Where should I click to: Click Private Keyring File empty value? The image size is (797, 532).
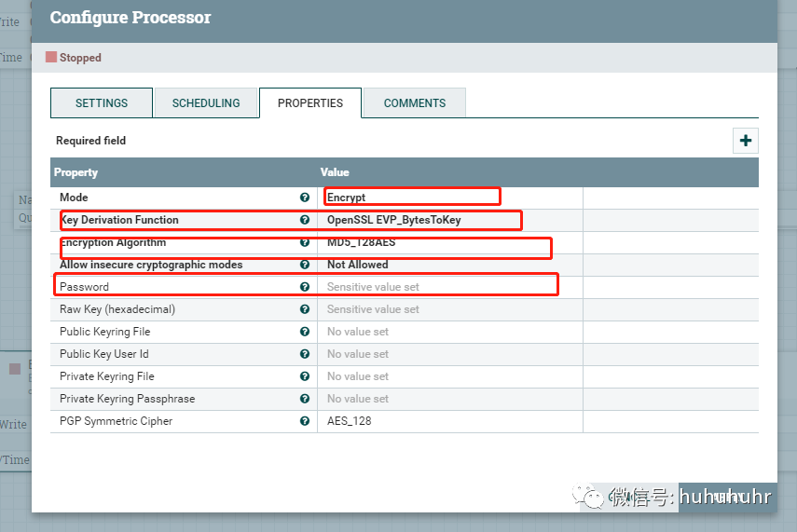(450, 376)
